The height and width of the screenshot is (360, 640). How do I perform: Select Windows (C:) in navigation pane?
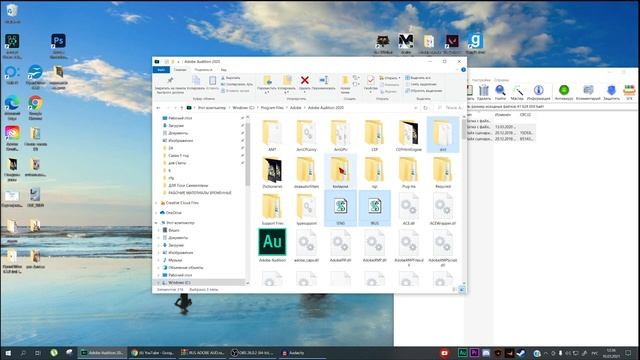pos(180,282)
